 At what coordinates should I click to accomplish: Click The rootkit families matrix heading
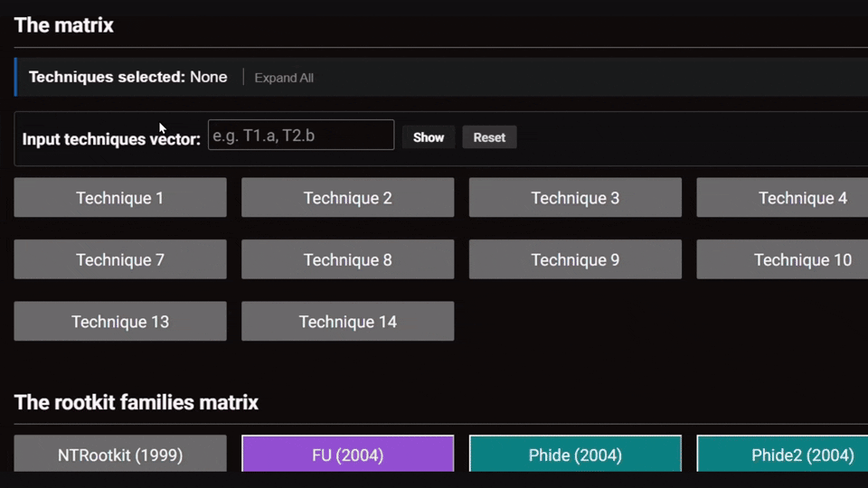[x=137, y=402]
